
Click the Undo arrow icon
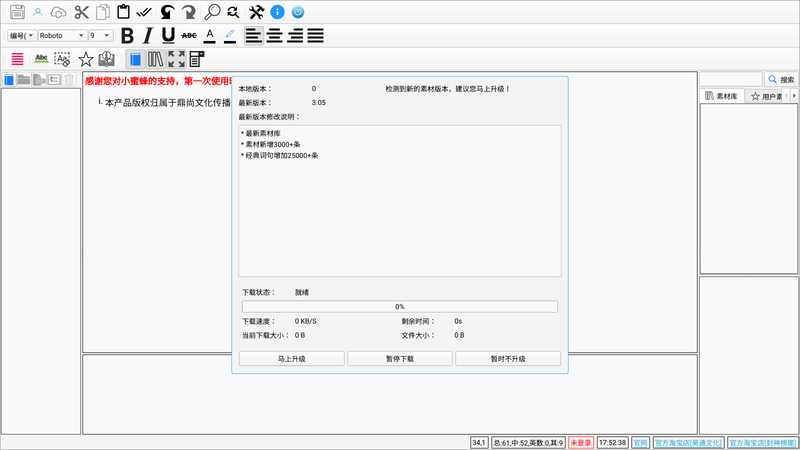167,12
